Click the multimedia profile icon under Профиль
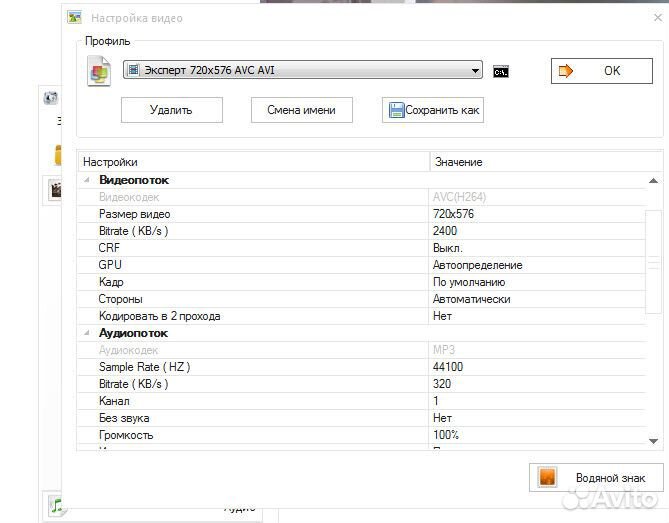The width and height of the screenshot is (669, 523). coord(99,72)
